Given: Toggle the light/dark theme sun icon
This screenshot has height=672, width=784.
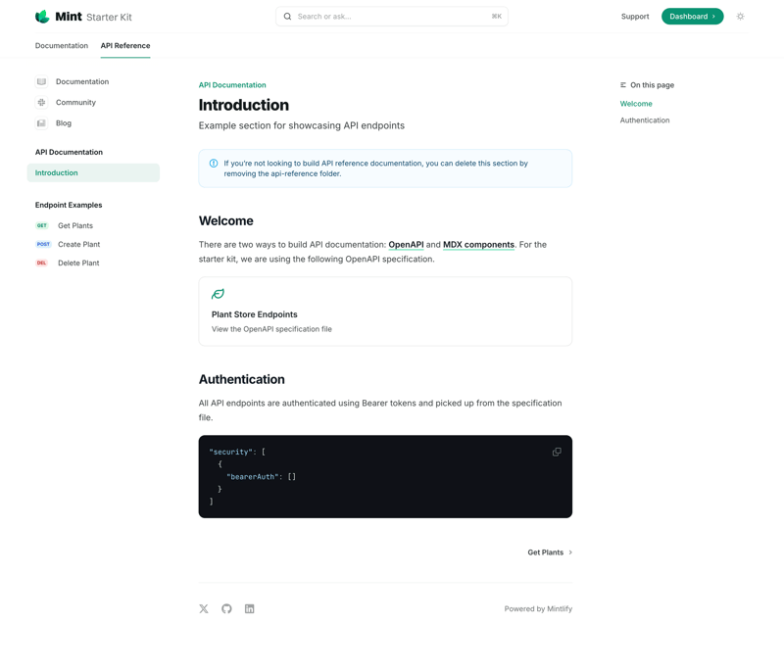Looking at the screenshot, I should (740, 16).
